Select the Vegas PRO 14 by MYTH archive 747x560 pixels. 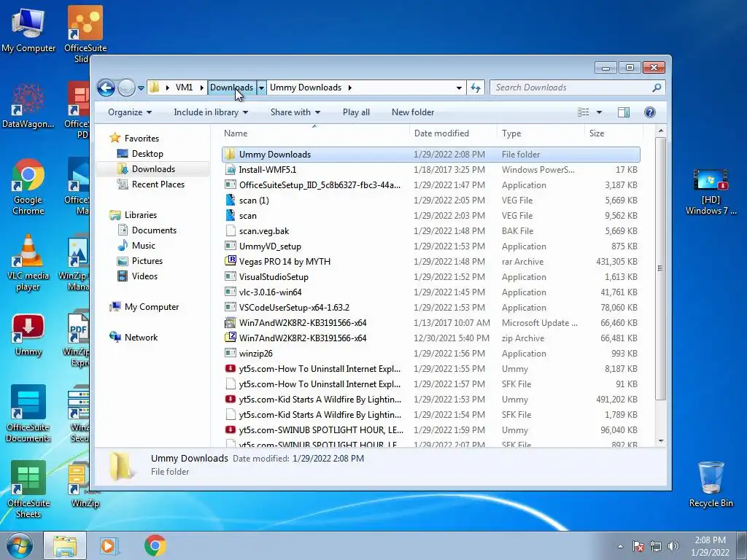point(430,262)
